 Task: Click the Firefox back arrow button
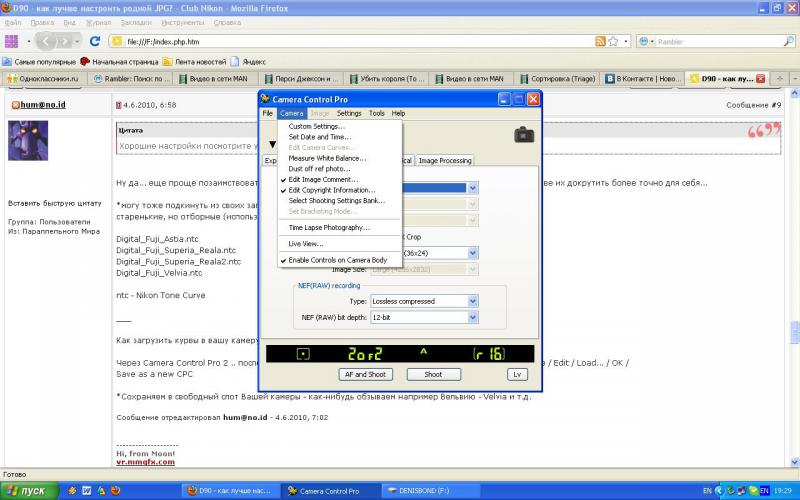[45, 41]
